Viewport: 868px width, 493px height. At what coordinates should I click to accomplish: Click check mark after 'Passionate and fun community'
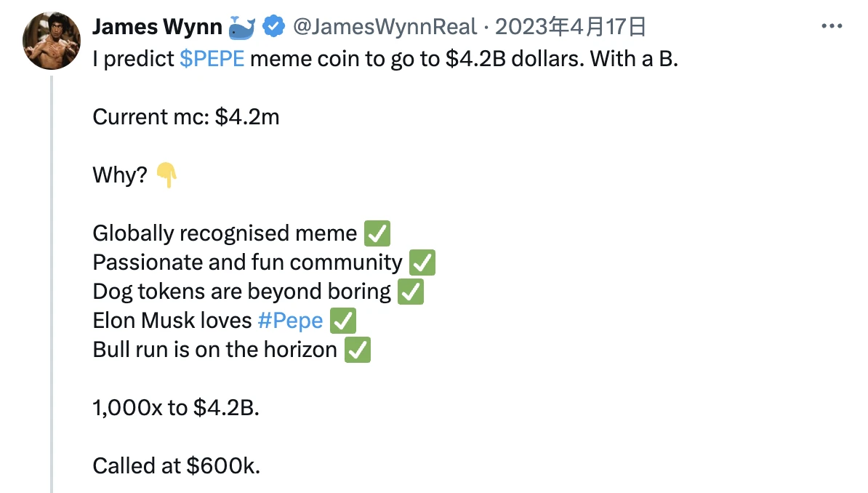[422, 262]
